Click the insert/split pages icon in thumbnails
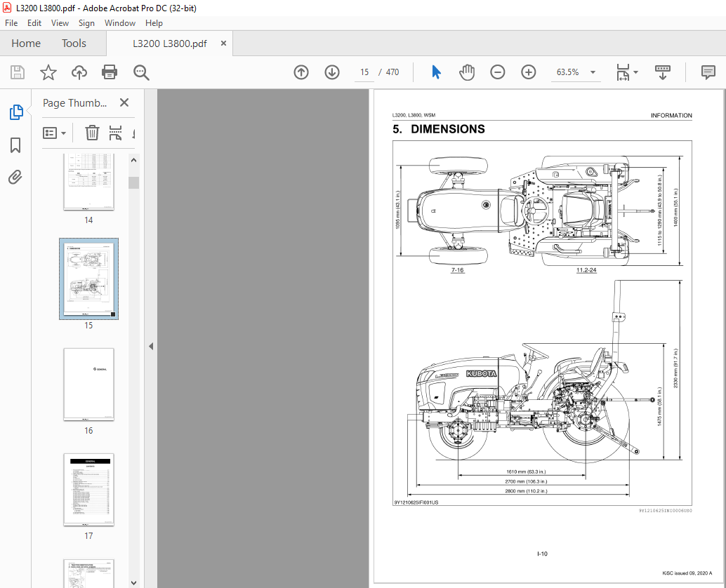726x588 pixels. pos(115,133)
